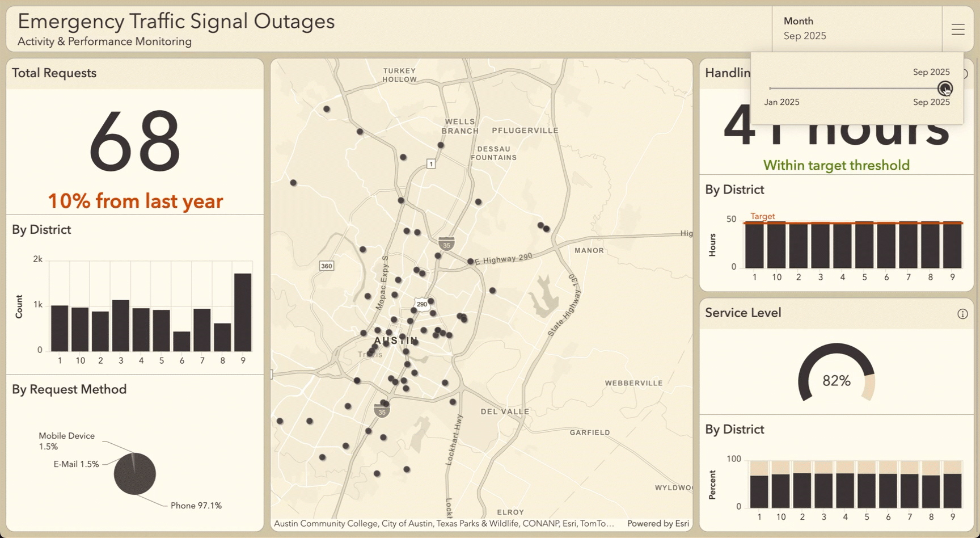
Task: Click the Garfield label on the map
Action: (590, 432)
